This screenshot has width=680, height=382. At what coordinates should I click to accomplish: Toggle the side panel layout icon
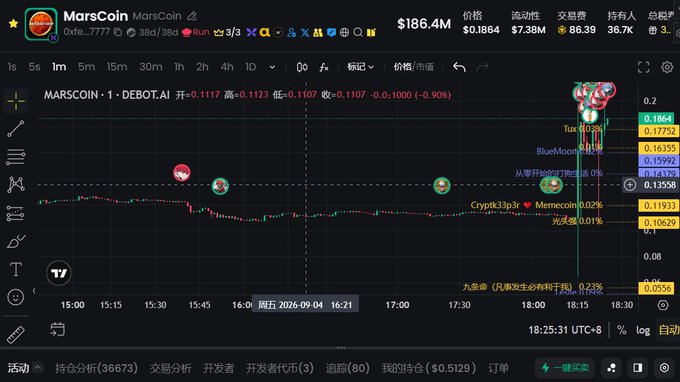(638, 368)
